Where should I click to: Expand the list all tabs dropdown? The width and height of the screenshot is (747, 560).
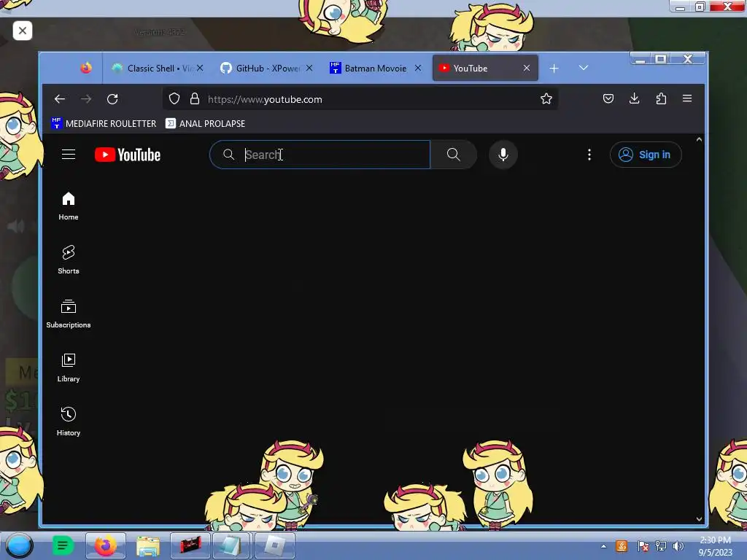click(x=583, y=68)
